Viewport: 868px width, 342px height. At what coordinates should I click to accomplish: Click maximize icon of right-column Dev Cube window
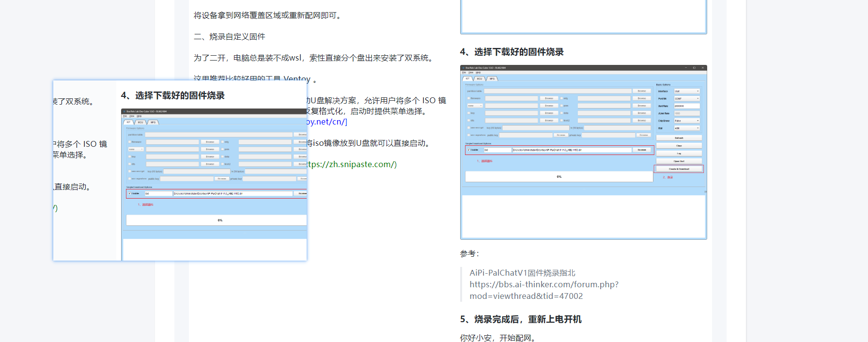pos(694,68)
